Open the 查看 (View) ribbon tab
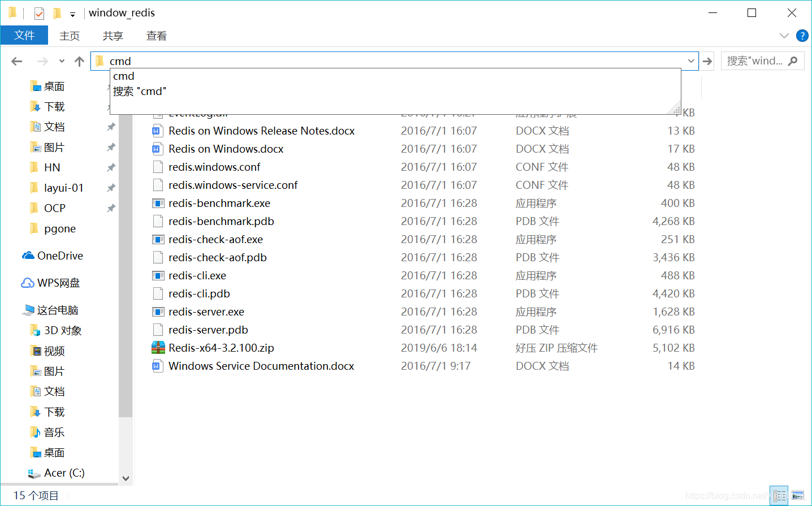 (x=157, y=36)
